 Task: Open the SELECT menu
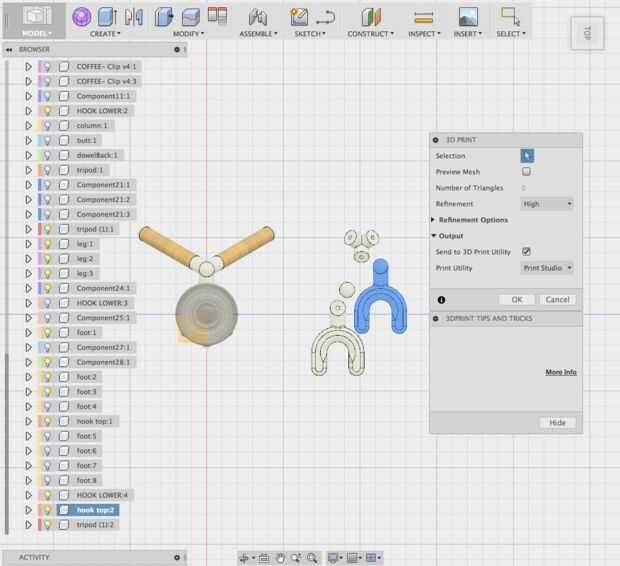coord(511,34)
